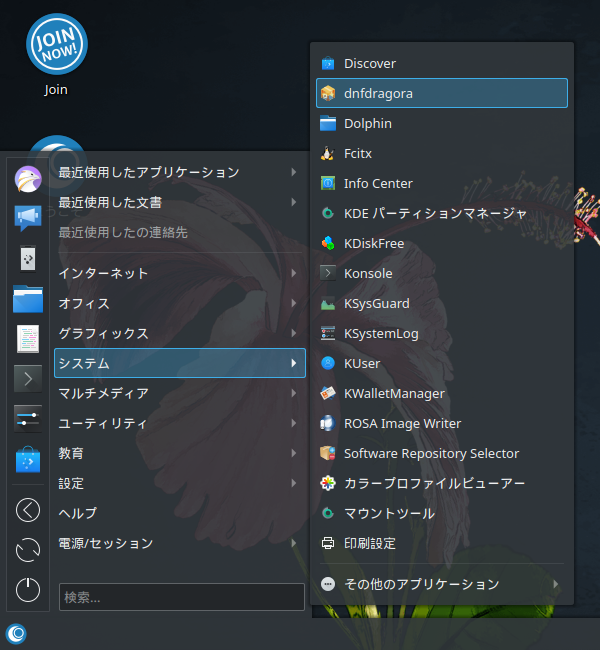
Task: Expand インターネット category arrow
Action: coord(294,273)
